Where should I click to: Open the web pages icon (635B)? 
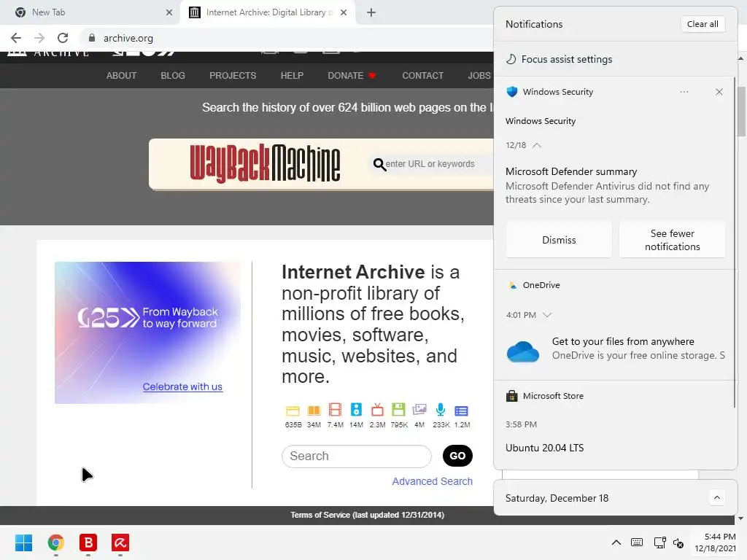tap(293, 411)
